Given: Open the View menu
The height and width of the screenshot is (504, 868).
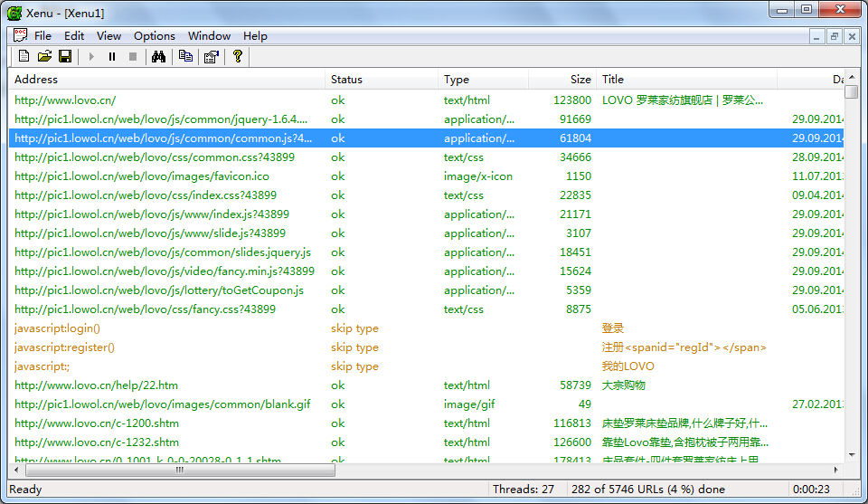Looking at the screenshot, I should [109, 36].
